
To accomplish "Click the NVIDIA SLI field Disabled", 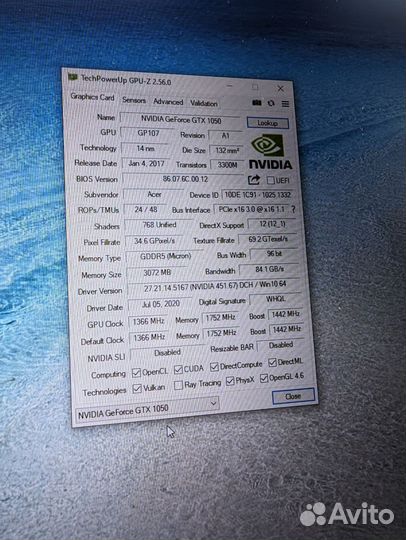I will 167,353.
